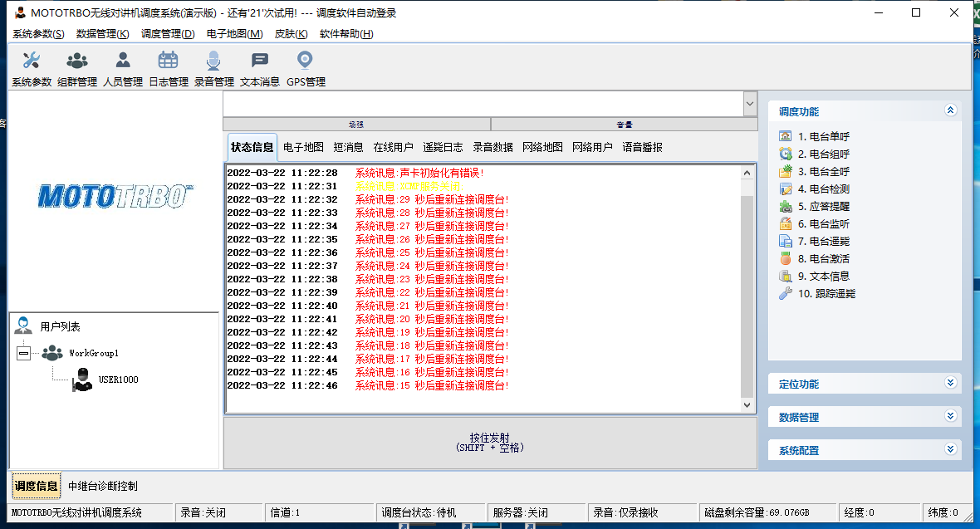Switch to the 录音数据 tab
980x529 pixels.
pos(492,148)
